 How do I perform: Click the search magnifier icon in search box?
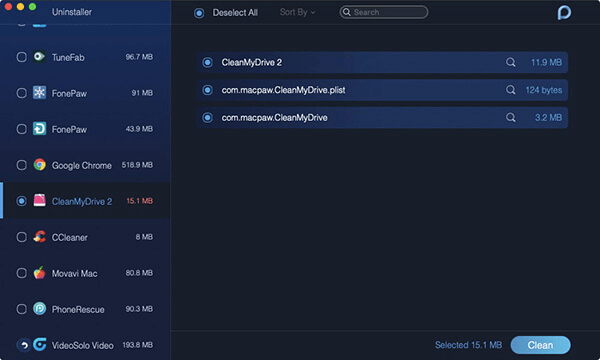click(346, 12)
